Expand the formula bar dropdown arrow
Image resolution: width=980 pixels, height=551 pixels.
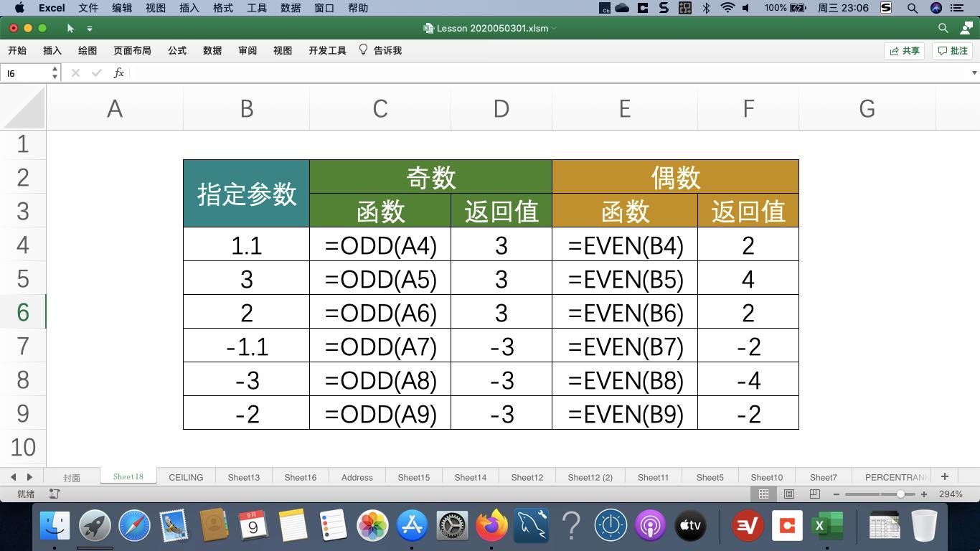[x=974, y=72]
